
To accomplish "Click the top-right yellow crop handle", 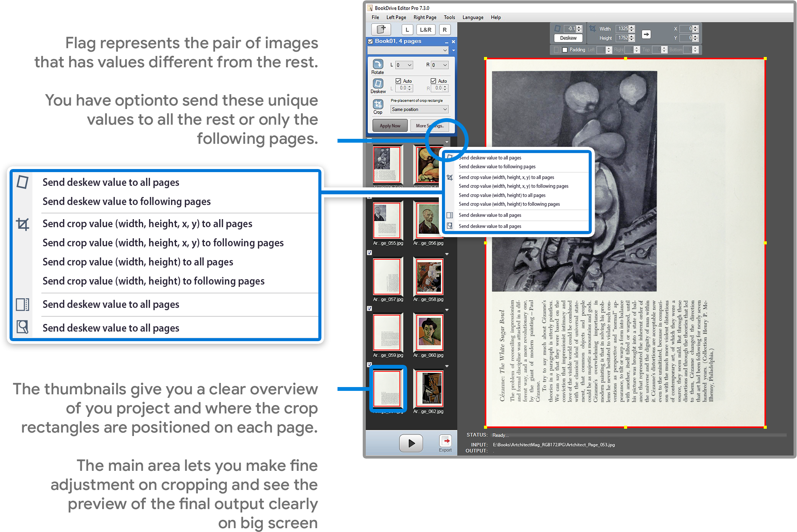I will point(765,59).
